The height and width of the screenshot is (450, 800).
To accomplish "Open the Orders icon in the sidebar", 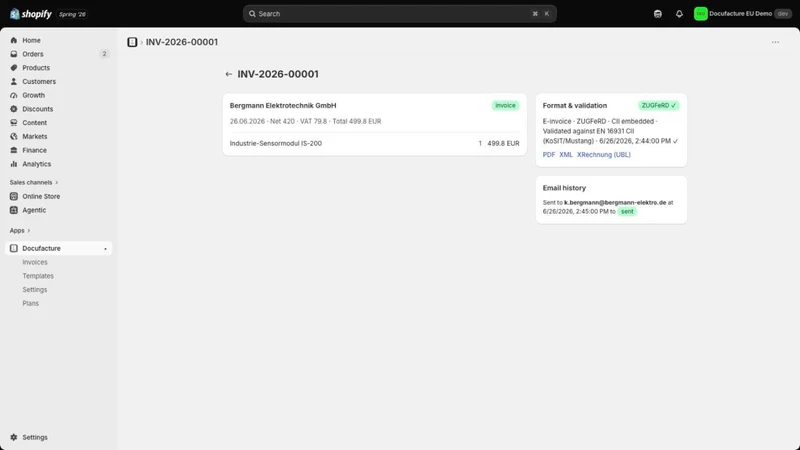I will point(14,54).
